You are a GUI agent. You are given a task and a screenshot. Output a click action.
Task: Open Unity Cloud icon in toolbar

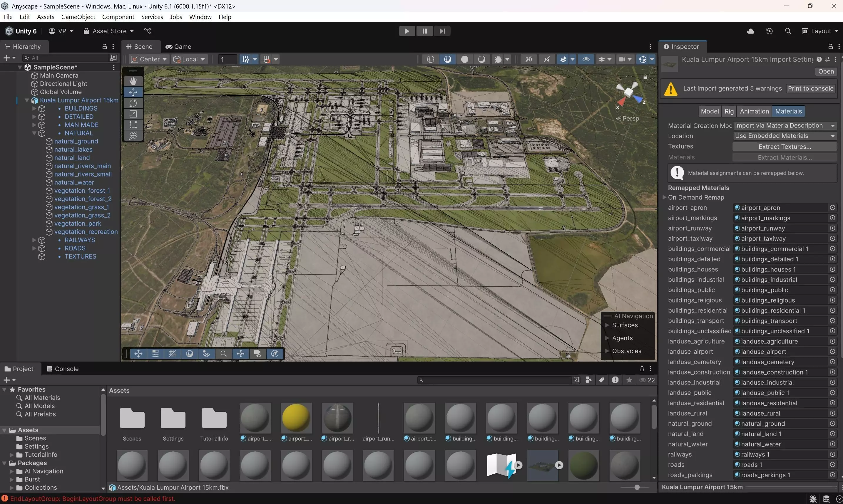pyautogui.click(x=750, y=31)
